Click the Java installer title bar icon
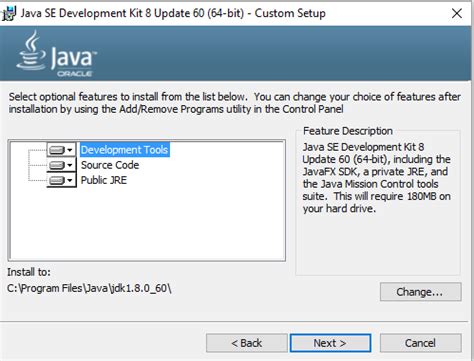The height and width of the screenshot is (361, 474). tap(9, 13)
